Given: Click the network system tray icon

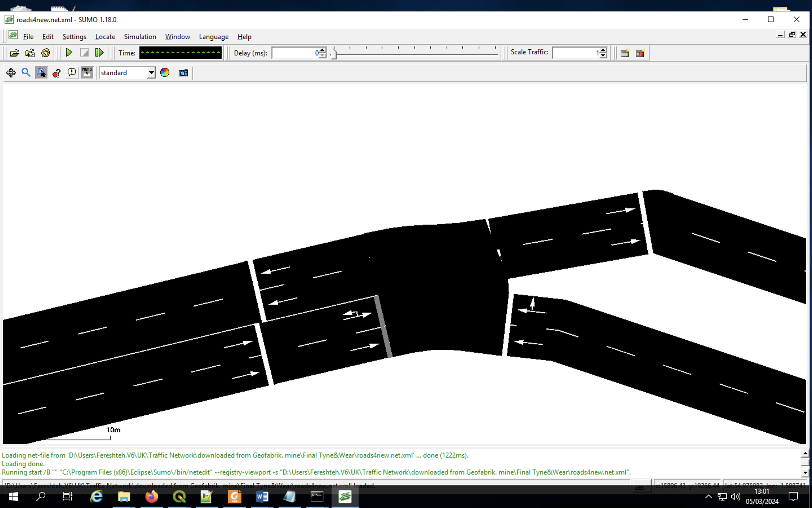Looking at the screenshot, I should 722,497.
